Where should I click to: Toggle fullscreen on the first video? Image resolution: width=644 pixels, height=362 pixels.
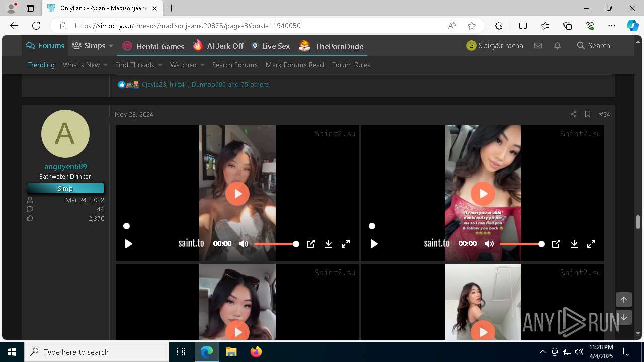point(346,244)
